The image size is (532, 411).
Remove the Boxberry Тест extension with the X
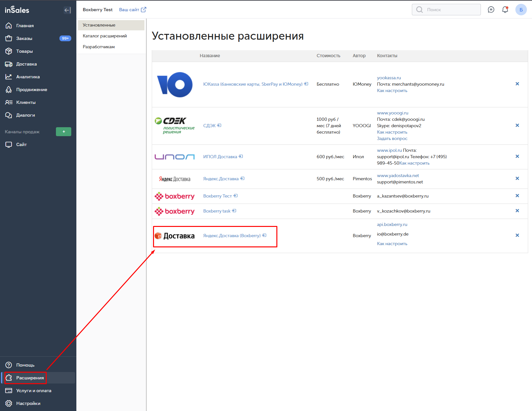(x=517, y=196)
